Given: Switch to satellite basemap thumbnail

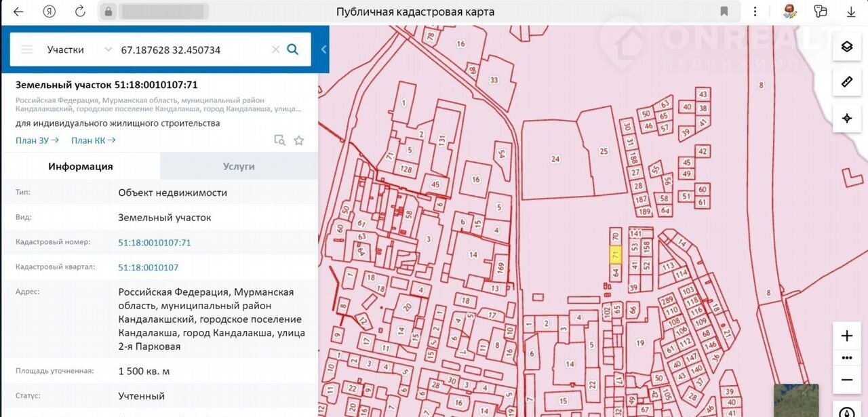Looking at the screenshot, I should pyautogui.click(x=796, y=400).
